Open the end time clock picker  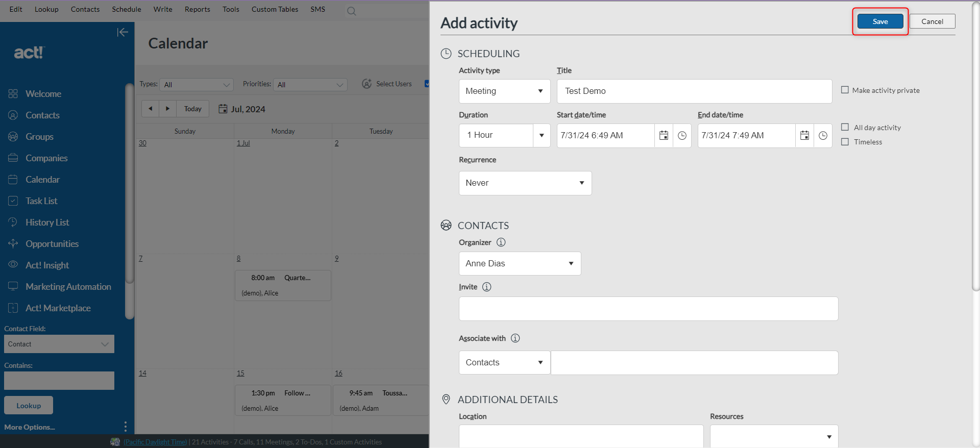point(823,136)
